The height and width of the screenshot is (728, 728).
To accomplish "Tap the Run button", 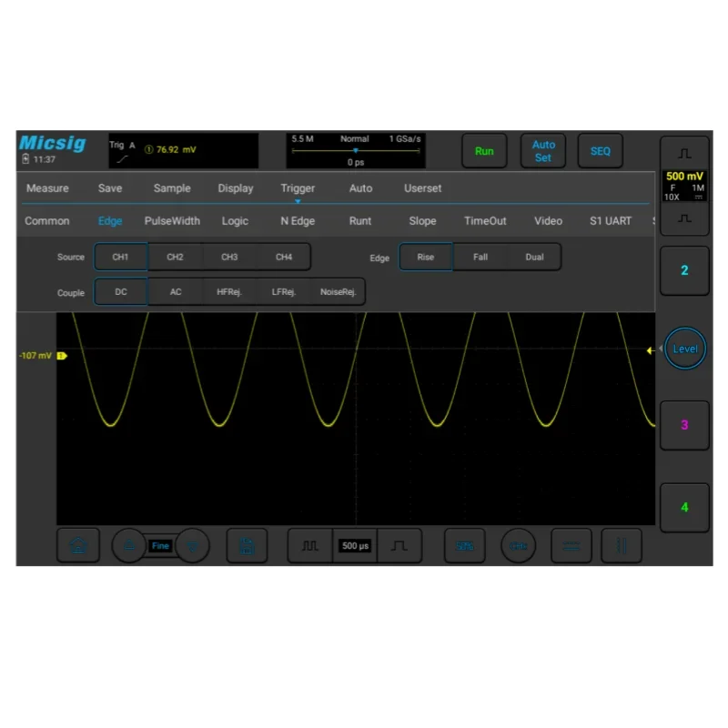I will pos(484,151).
